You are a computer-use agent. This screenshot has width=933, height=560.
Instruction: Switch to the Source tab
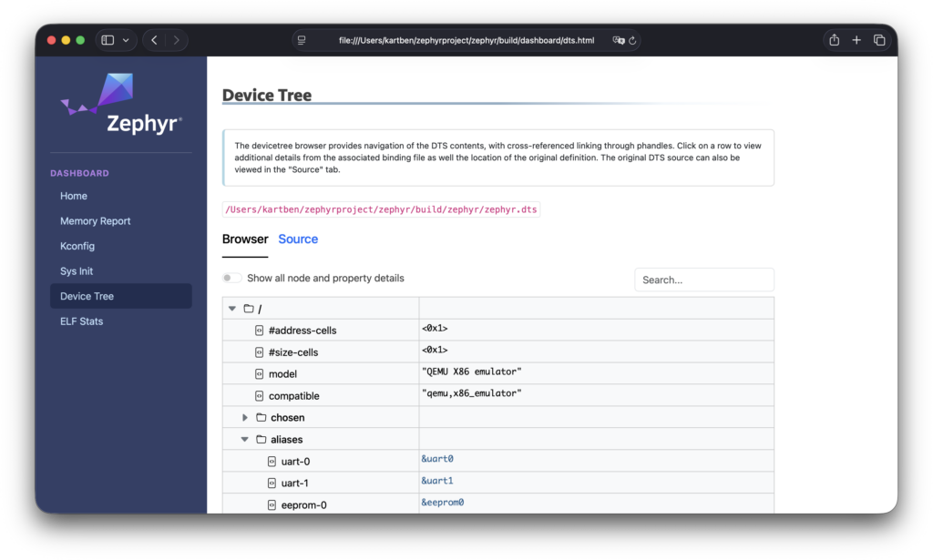(x=298, y=239)
